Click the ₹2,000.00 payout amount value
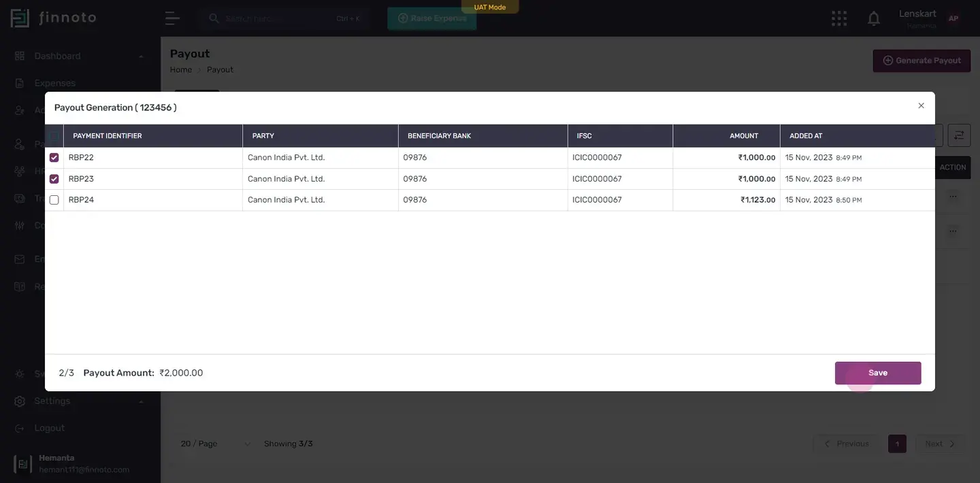The height and width of the screenshot is (483, 980). click(181, 373)
